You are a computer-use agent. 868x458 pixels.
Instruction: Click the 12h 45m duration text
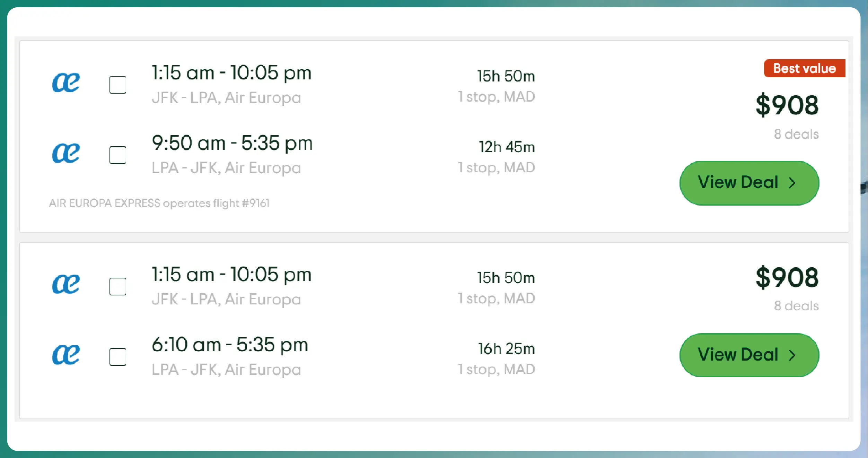507,147
